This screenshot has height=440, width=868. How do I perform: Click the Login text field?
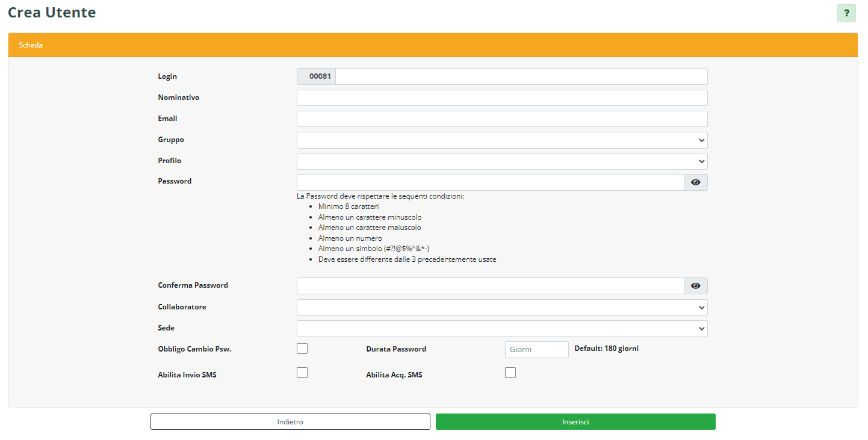521,76
